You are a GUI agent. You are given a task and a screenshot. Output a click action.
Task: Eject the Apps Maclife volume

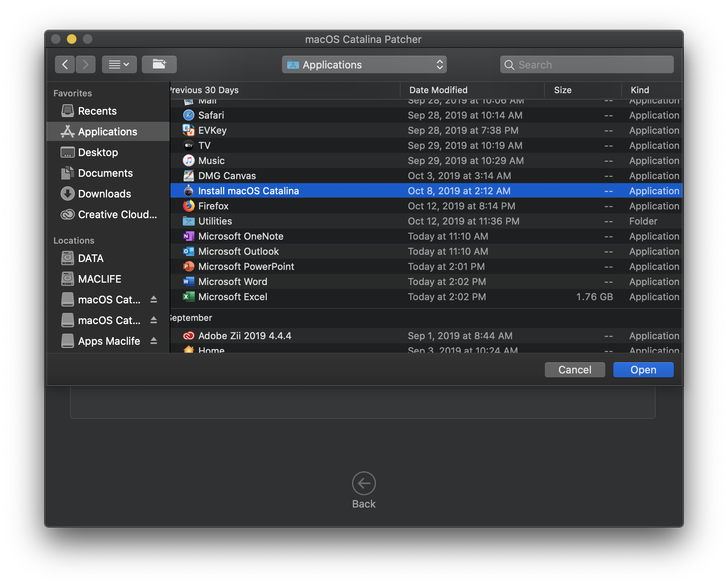click(x=154, y=341)
